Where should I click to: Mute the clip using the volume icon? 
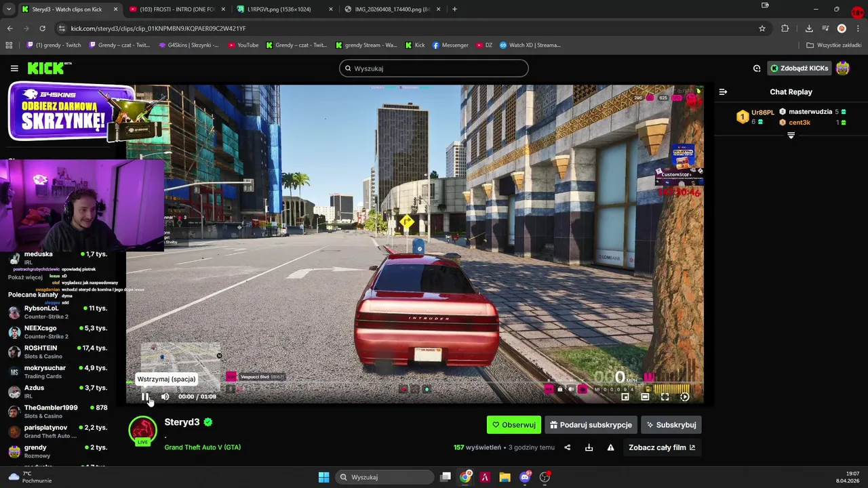[165, 396]
